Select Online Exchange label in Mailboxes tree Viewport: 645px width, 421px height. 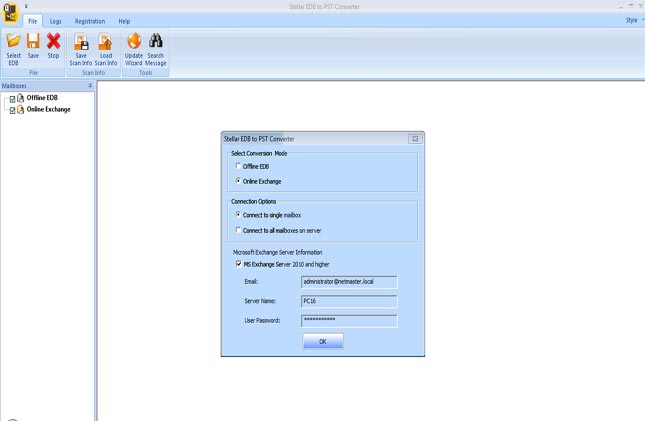coord(49,109)
